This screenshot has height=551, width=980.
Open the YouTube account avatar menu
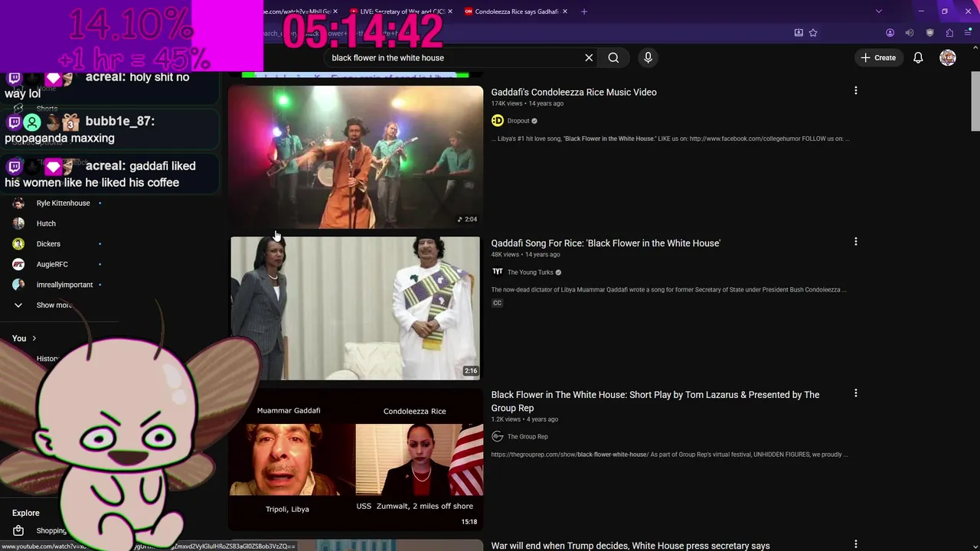coord(948,57)
